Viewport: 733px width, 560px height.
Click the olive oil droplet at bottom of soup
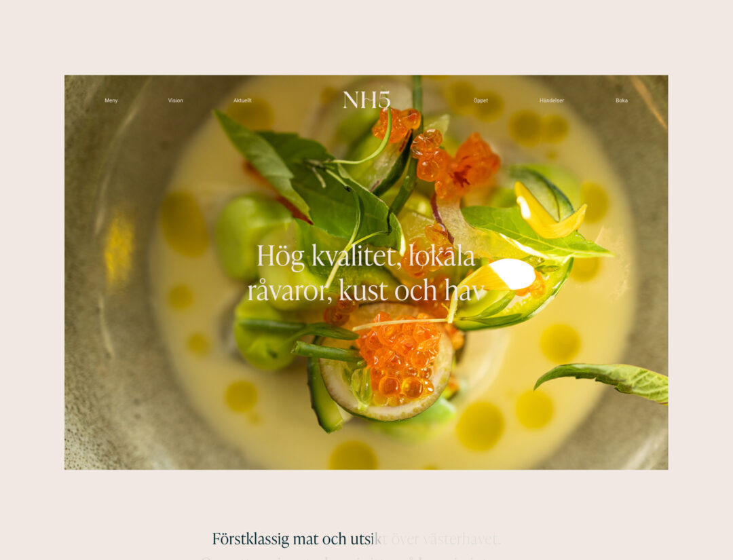354,454
